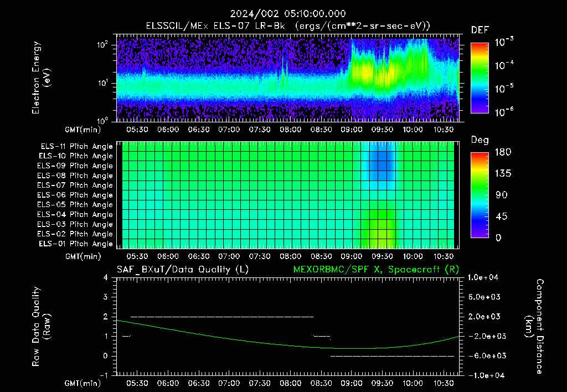Click the blue low pitch angle patch
This screenshot has width=567, height=392.
pos(382,165)
